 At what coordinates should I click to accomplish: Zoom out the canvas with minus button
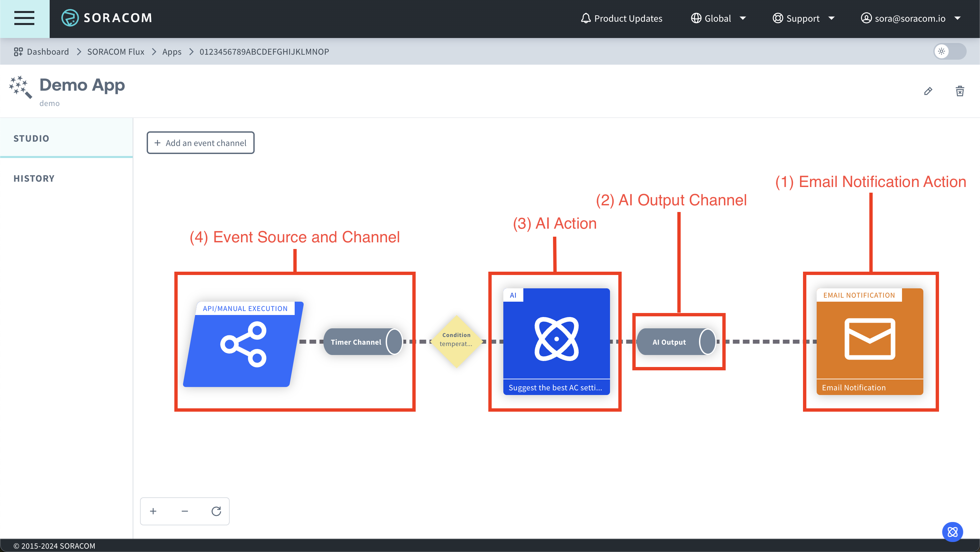pos(185,511)
